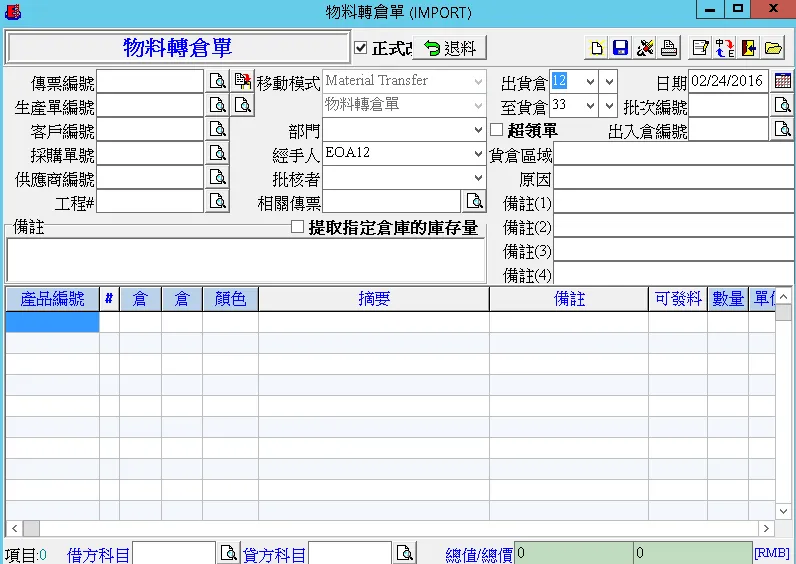Save the record with floppy disk icon
Viewport: 796px width, 564px height.
620,48
